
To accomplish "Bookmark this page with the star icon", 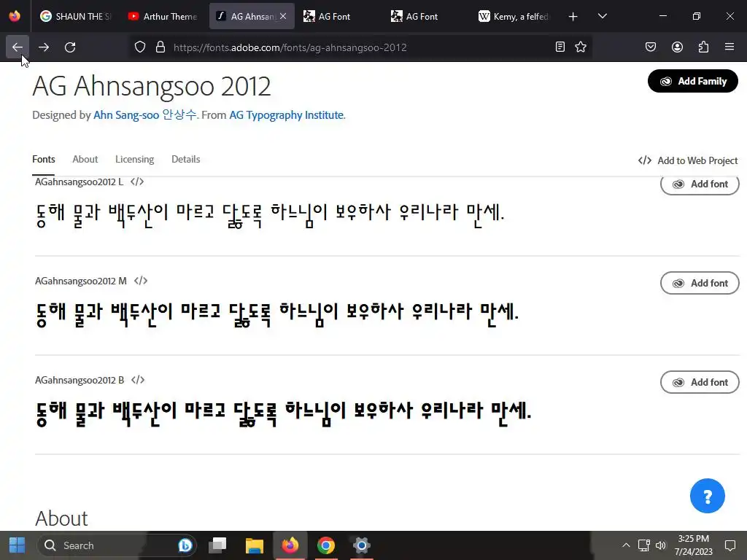I will click(x=581, y=47).
